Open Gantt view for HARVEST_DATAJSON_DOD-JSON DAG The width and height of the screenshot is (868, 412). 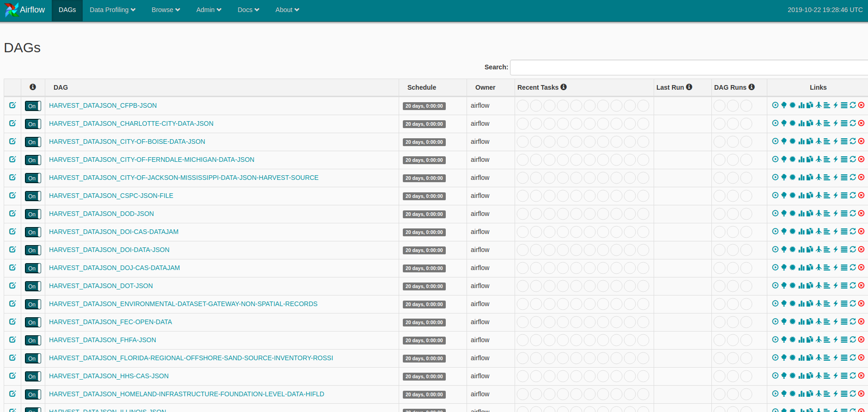pos(827,214)
